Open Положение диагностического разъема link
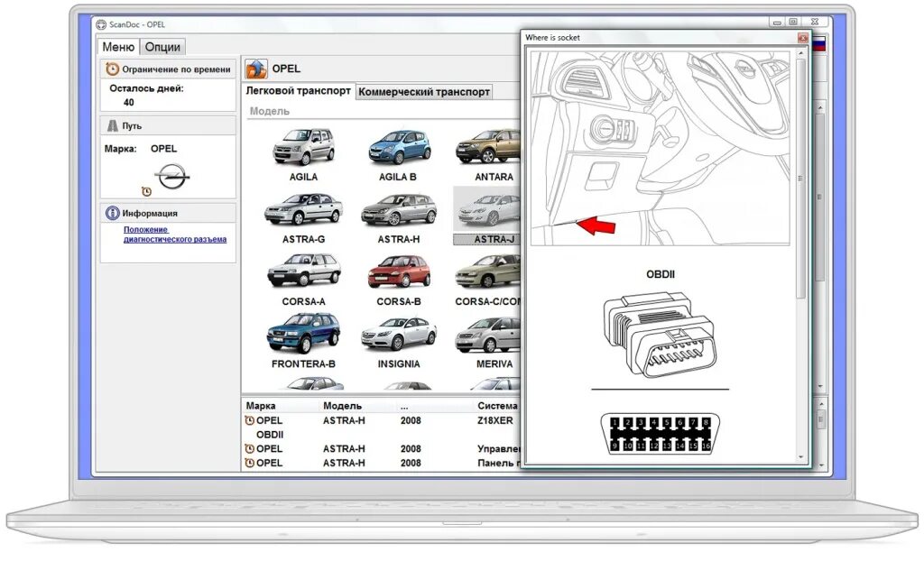924x561 pixels. click(x=175, y=235)
